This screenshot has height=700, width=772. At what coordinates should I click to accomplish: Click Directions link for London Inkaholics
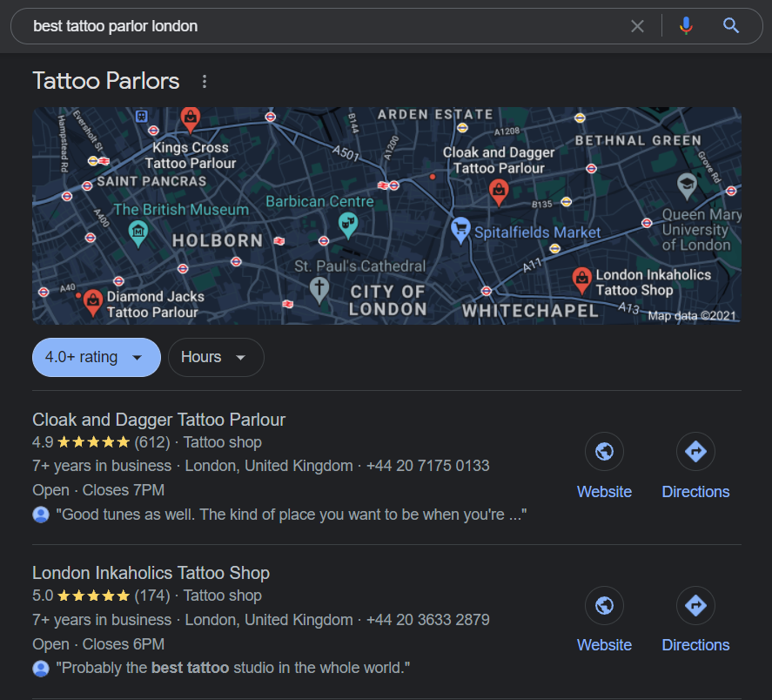(x=695, y=645)
